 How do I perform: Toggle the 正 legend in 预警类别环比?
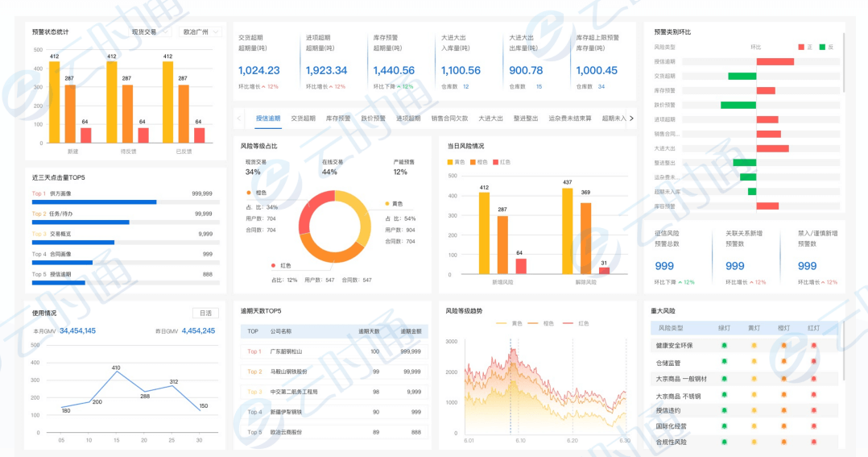[x=806, y=48]
